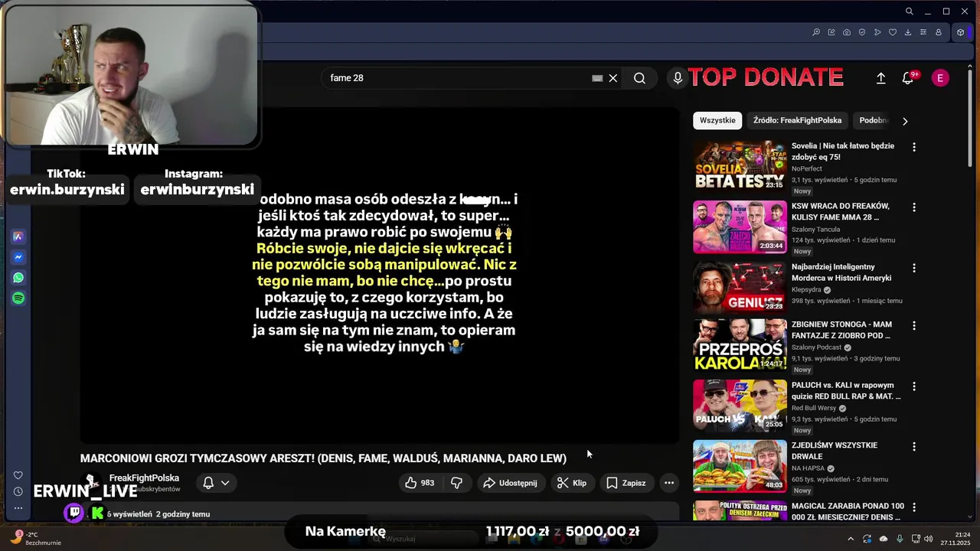This screenshot has width=980, height=551.
Task: Open history clock in the sidebar
Action: 18,491
